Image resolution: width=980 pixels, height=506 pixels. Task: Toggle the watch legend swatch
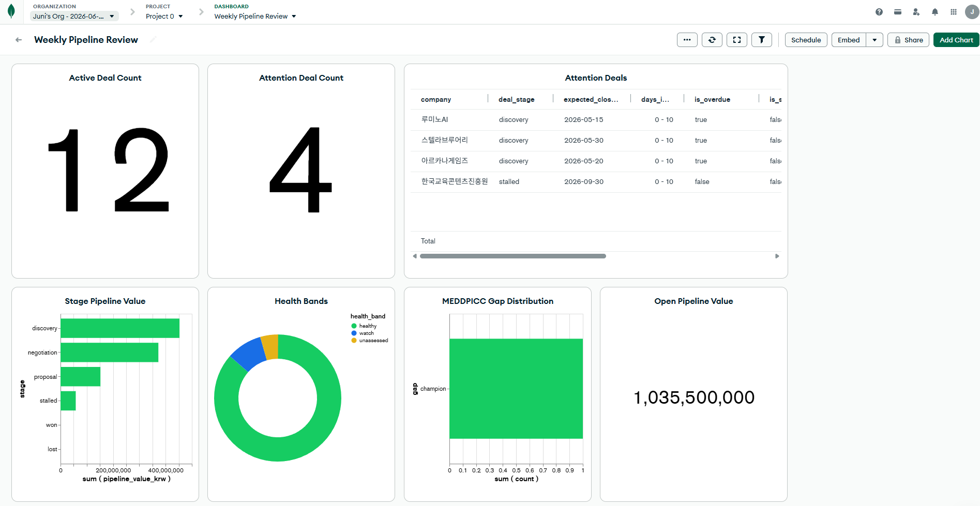[x=354, y=333]
